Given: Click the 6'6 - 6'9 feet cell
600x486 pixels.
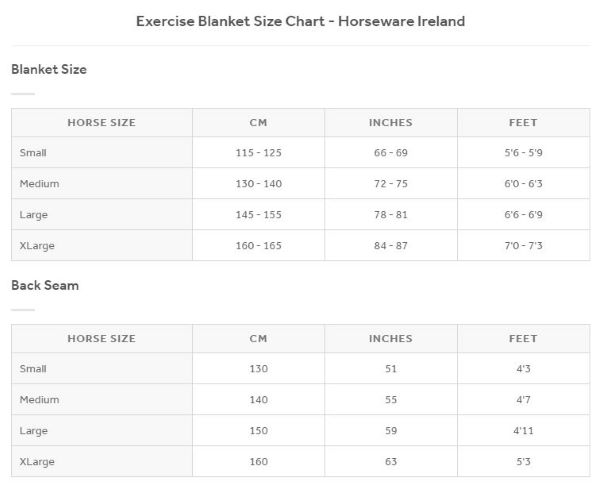Looking at the screenshot, I should coord(523,215).
